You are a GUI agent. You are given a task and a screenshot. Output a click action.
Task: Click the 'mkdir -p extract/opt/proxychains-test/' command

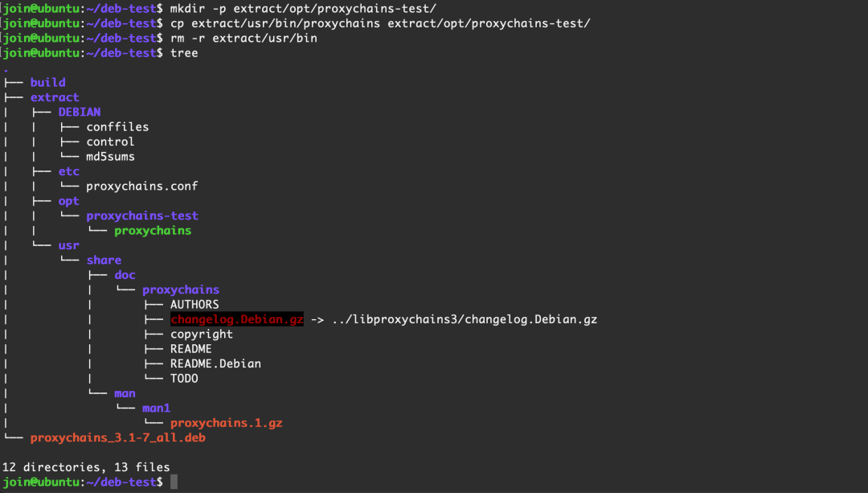coord(303,9)
